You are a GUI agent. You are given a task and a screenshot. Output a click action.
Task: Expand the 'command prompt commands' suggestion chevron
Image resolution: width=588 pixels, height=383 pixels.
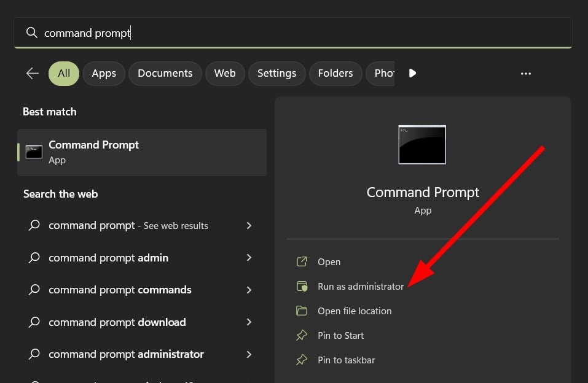[x=249, y=290]
